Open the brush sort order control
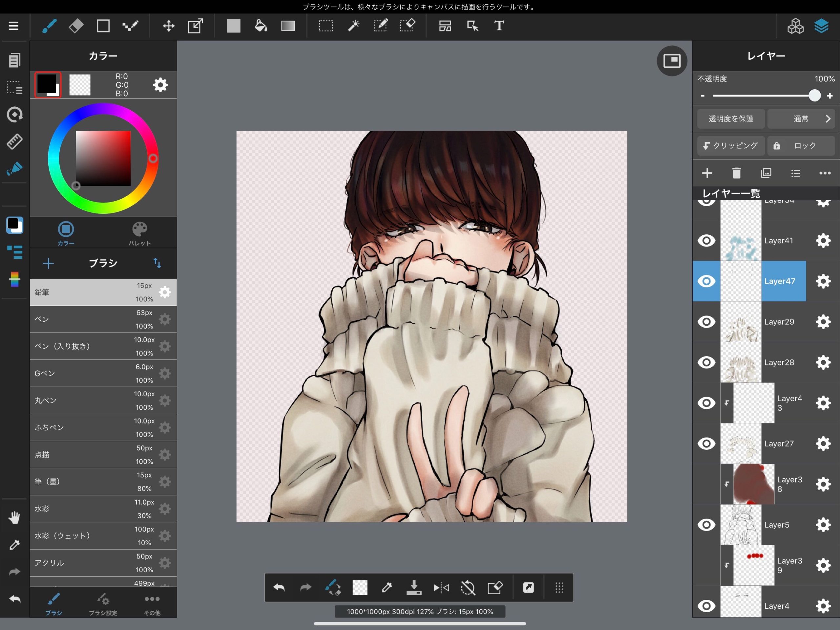 point(157,263)
